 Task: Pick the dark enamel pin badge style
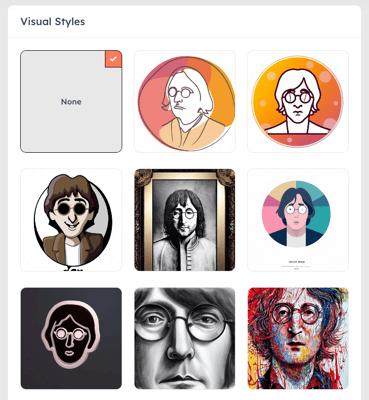[71, 338]
